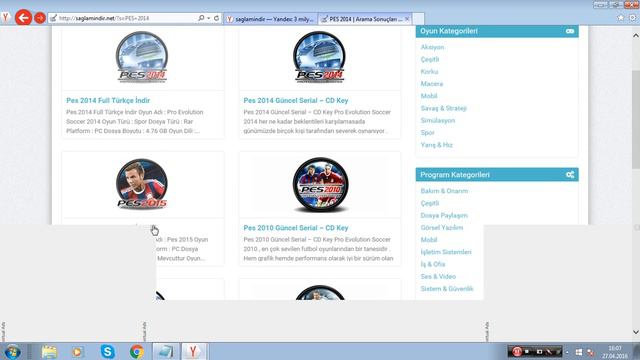Click the gamepad icon in Oyun Kategorileri header
This screenshot has width=640, height=360.
tap(570, 31)
